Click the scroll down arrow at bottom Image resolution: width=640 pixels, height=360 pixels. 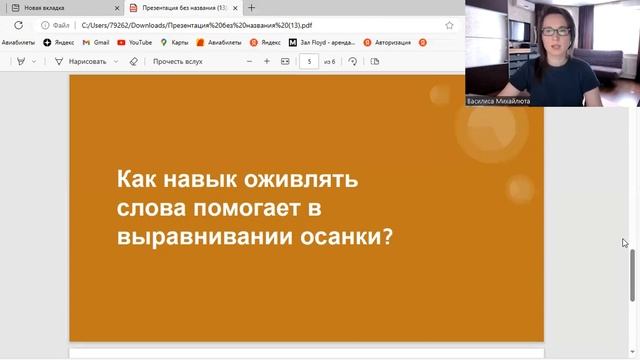click(x=633, y=351)
